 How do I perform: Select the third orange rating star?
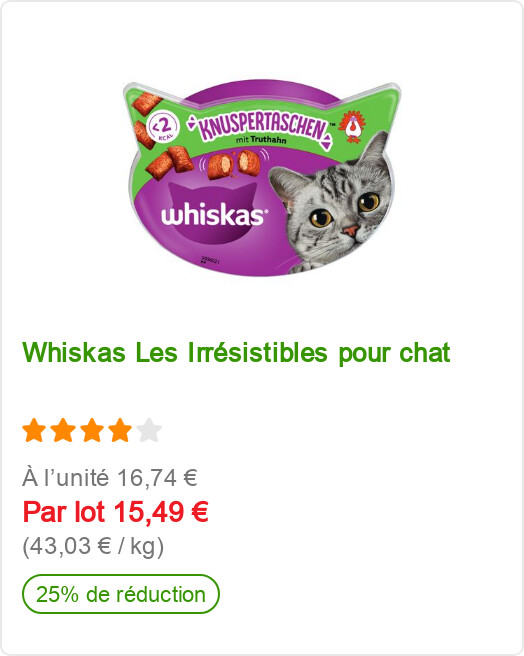click(92, 430)
